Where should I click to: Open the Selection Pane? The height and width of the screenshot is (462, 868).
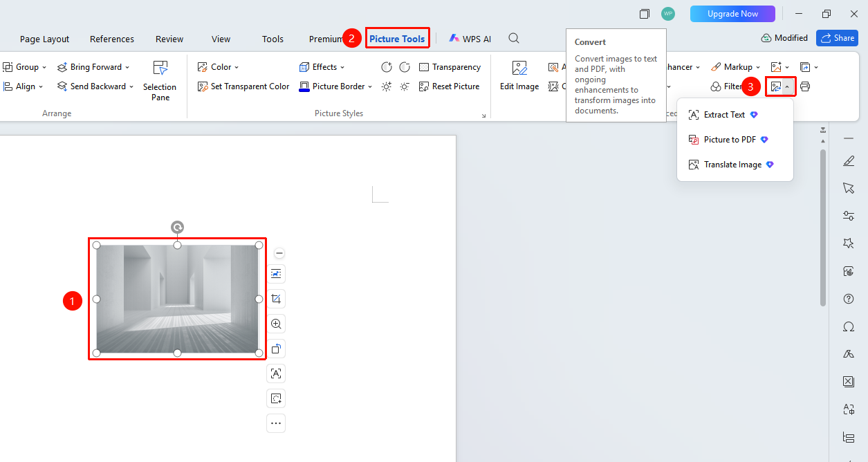coord(160,81)
